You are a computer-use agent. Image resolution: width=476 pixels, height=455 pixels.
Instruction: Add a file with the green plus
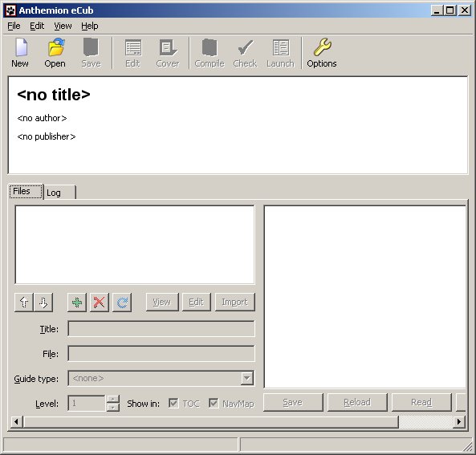(x=77, y=303)
